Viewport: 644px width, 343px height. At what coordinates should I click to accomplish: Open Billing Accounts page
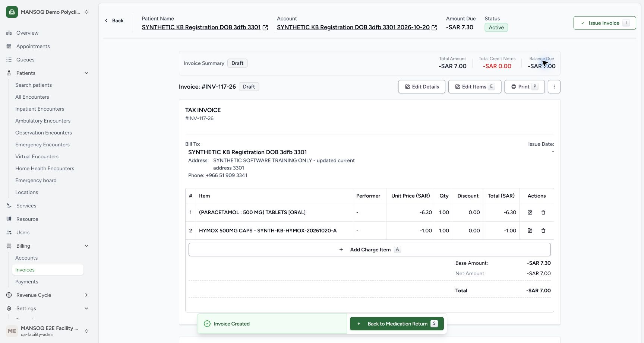click(x=26, y=258)
